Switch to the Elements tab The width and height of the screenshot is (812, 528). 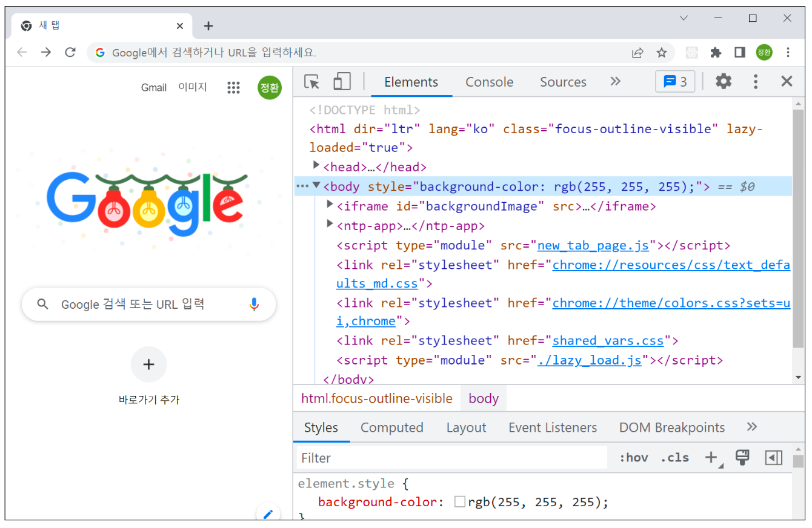pyautogui.click(x=411, y=82)
